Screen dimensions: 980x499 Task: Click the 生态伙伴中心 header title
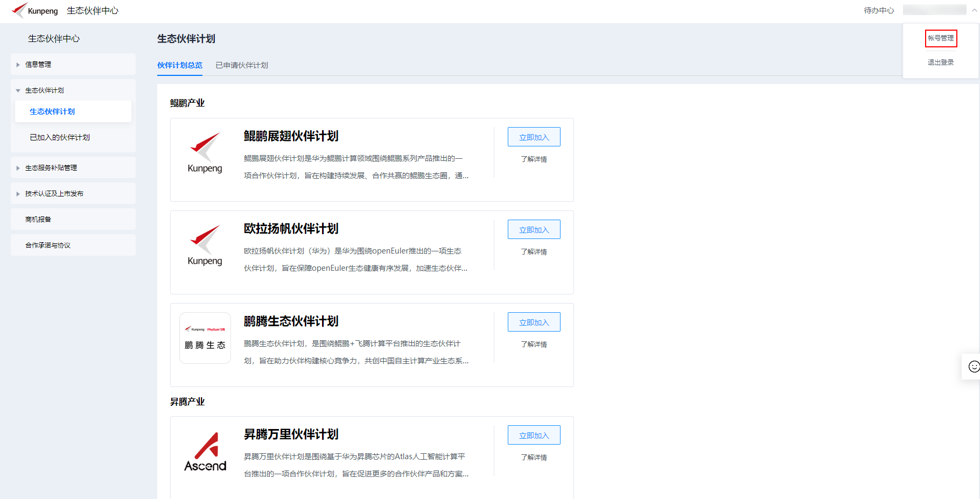[x=93, y=10]
